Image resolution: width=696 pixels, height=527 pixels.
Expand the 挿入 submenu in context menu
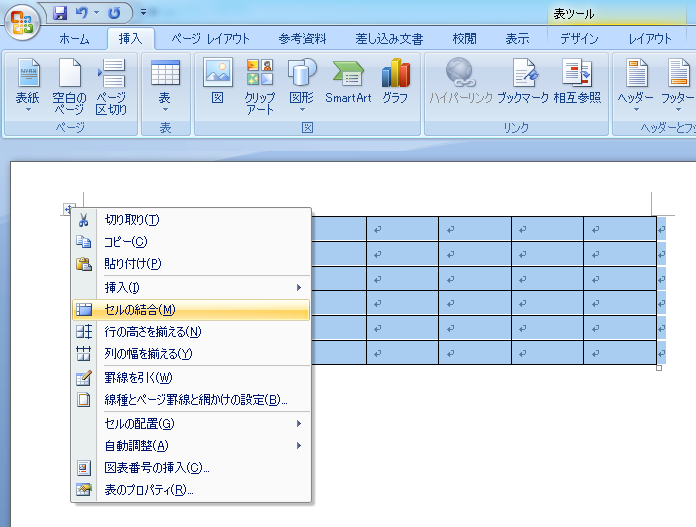[x=190, y=287]
